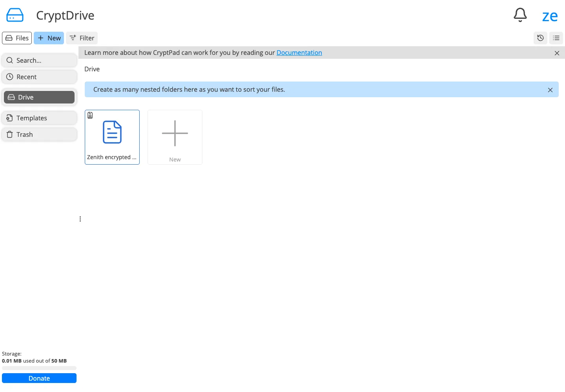Image resolution: width=565 pixels, height=392 pixels.
Task: Select the Zenith encrypted document
Action: pos(112,137)
